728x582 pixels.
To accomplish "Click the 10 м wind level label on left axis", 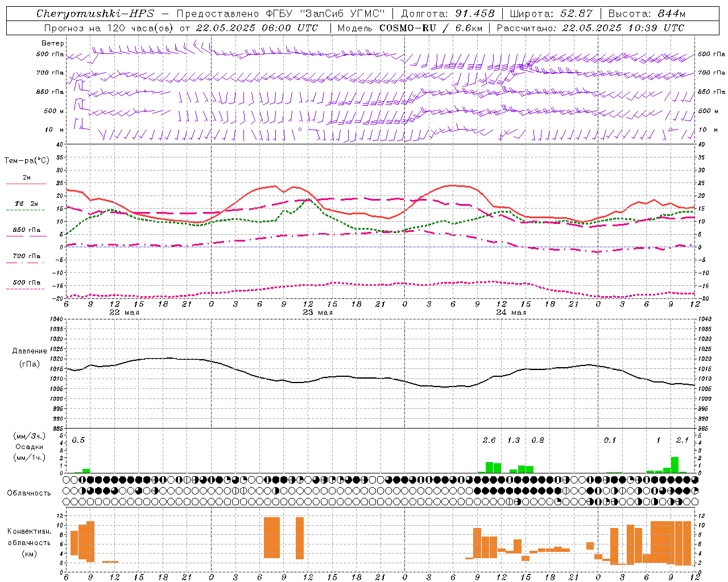I will [55, 130].
